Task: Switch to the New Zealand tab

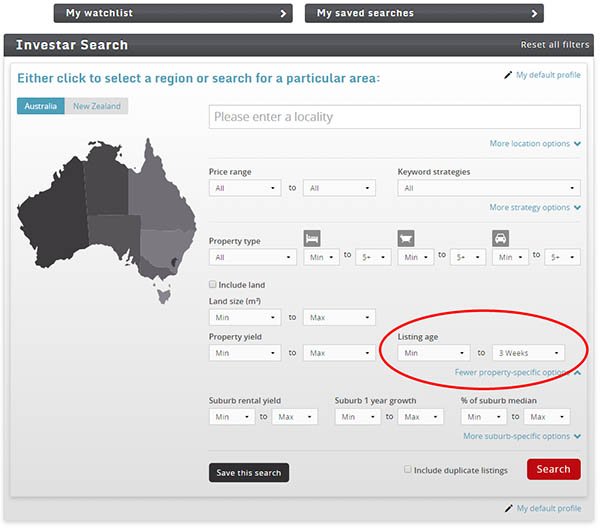Action: 96,106
